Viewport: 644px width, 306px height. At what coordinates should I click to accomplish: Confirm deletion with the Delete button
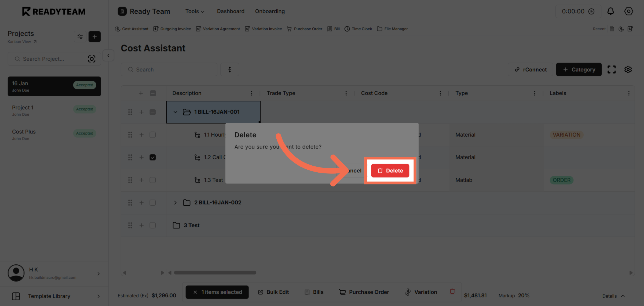pos(390,170)
